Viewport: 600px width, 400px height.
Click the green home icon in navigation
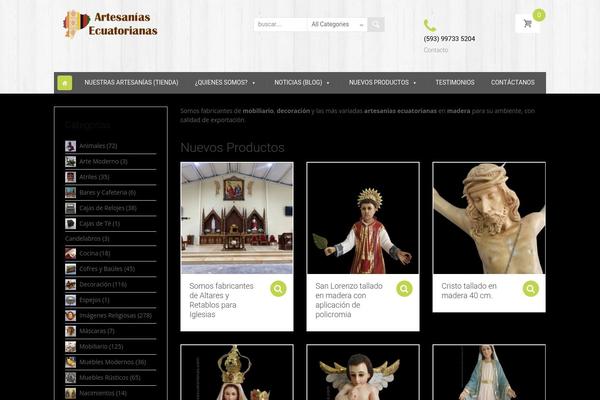click(65, 83)
